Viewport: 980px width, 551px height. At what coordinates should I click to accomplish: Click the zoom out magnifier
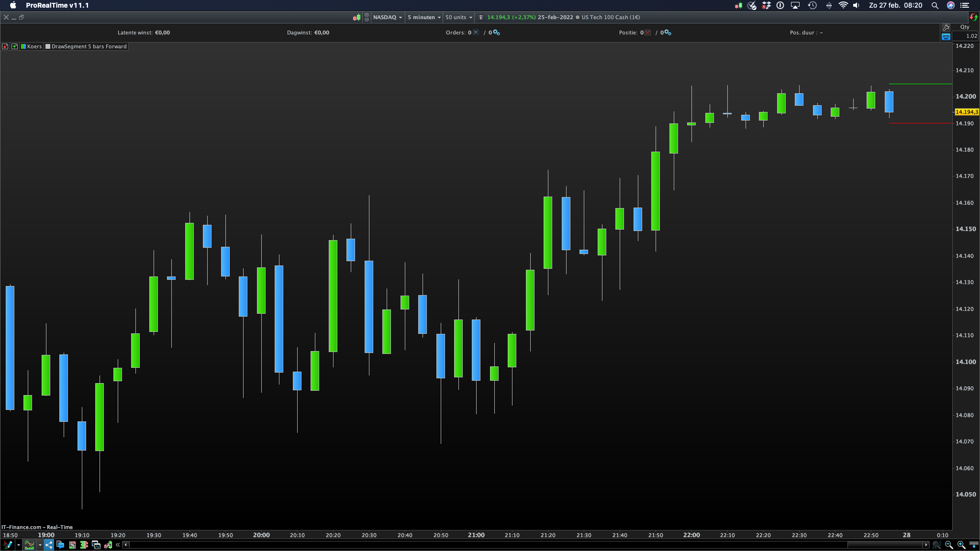[949, 545]
